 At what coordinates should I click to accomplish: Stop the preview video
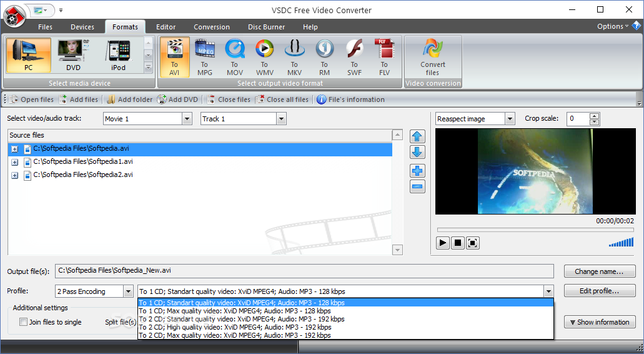[x=457, y=243]
